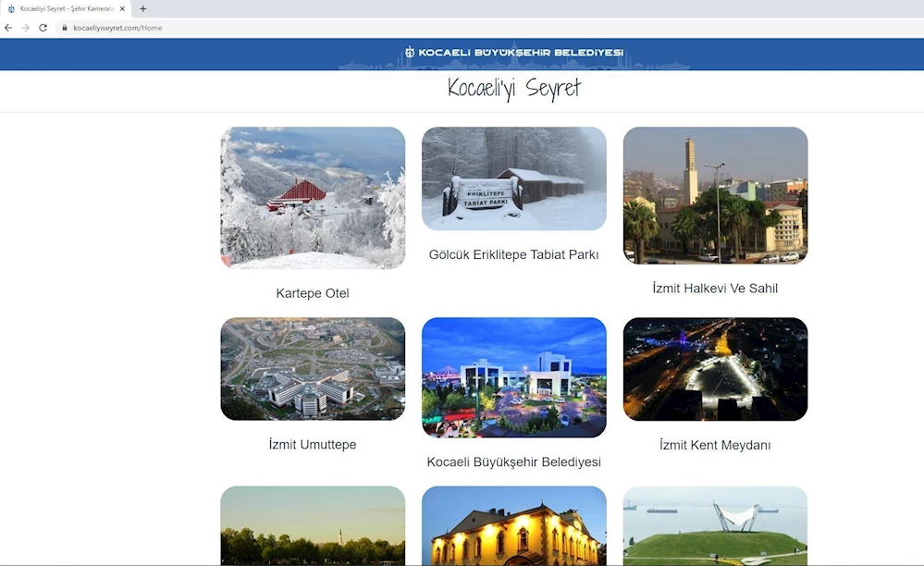Viewport: 924px width, 566px height.
Task: Open a new browser tab
Action: [x=142, y=8]
